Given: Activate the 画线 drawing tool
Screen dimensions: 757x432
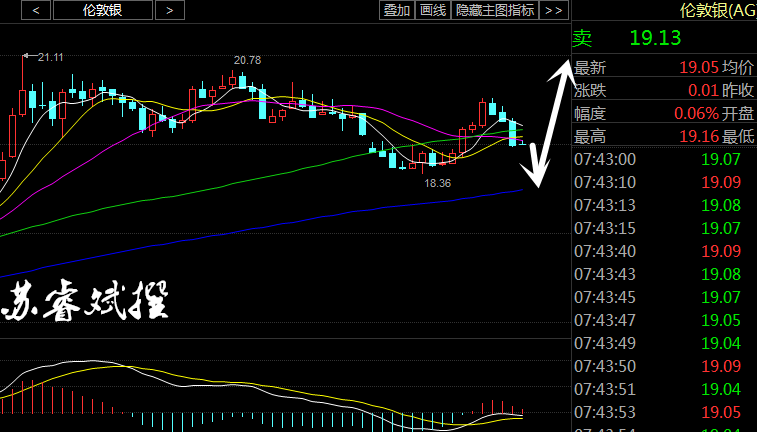Looking at the screenshot, I should pos(433,10).
